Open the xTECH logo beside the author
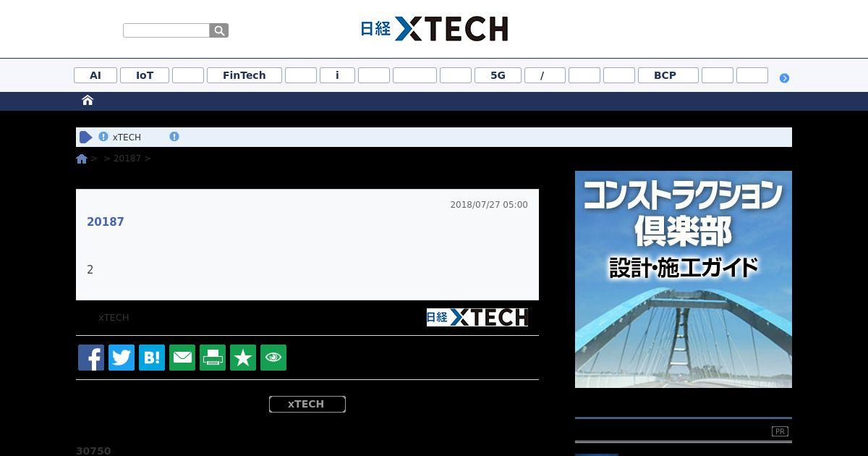The width and height of the screenshot is (868, 456). click(477, 318)
